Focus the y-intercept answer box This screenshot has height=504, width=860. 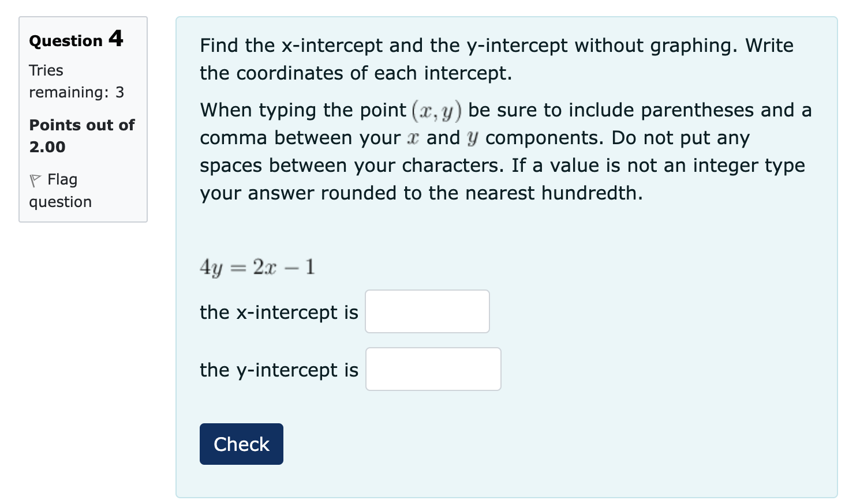pos(433,369)
